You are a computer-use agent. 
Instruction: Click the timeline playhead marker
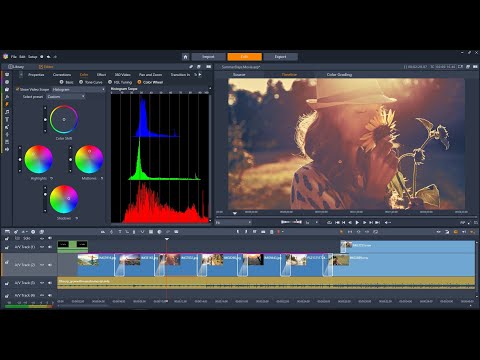pyautogui.click(x=167, y=239)
